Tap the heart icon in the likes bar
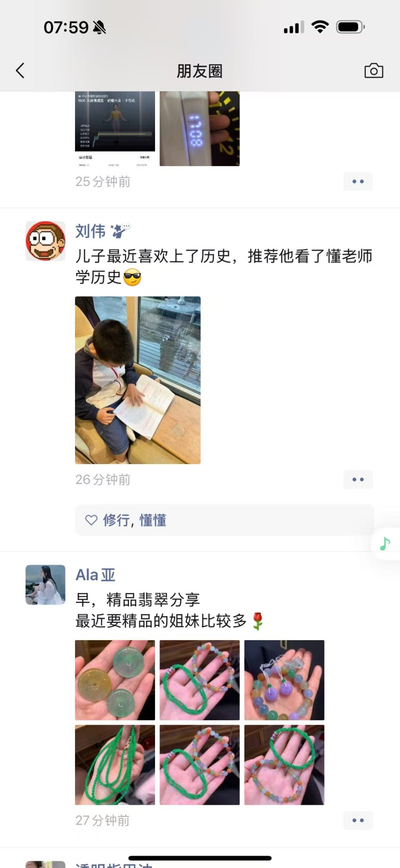This screenshot has height=868, width=400. (91, 520)
